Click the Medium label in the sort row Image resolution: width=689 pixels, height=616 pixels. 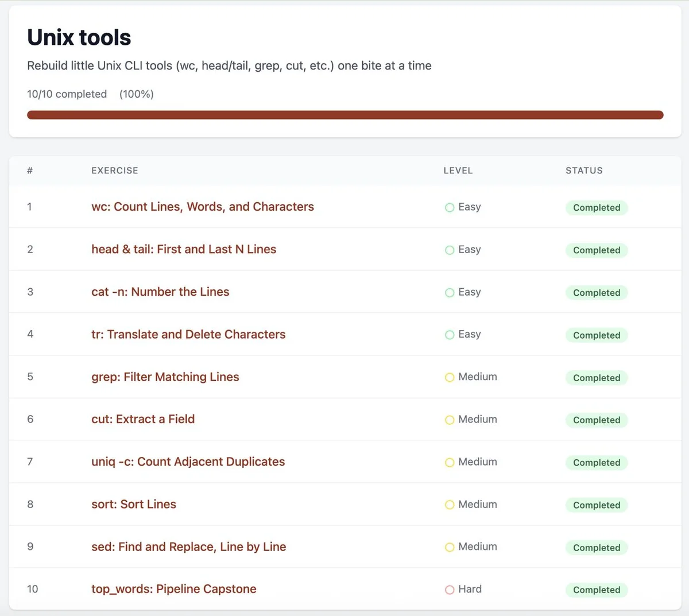pyautogui.click(x=478, y=504)
